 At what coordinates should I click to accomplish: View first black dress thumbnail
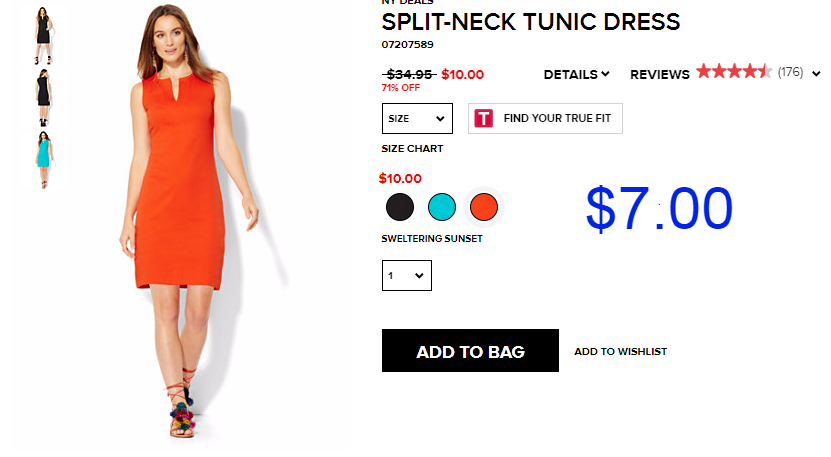[43, 36]
